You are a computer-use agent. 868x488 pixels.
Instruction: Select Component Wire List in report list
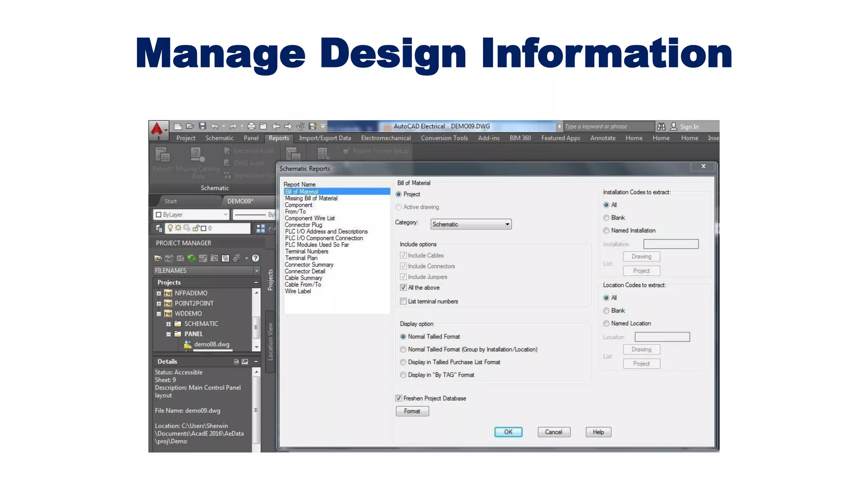click(x=309, y=218)
